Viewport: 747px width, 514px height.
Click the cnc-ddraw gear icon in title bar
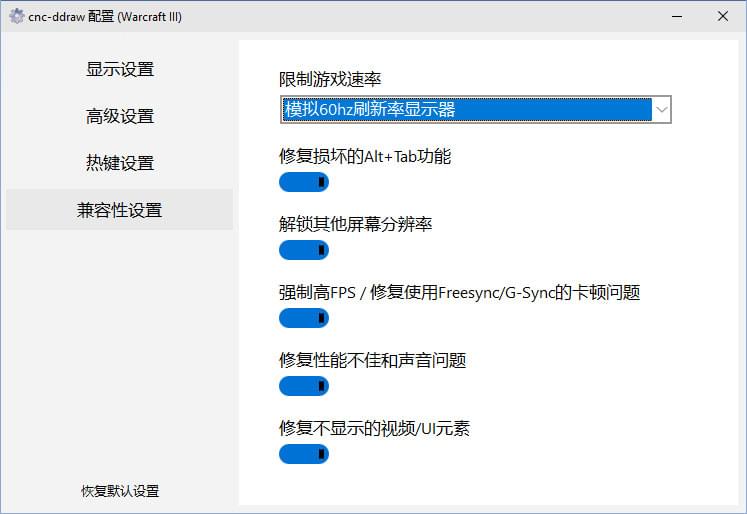tap(16, 17)
